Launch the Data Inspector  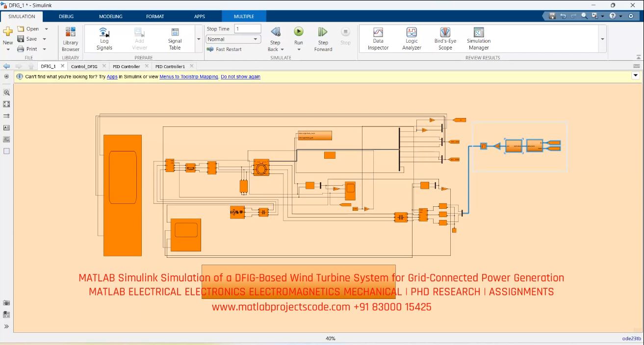point(378,38)
